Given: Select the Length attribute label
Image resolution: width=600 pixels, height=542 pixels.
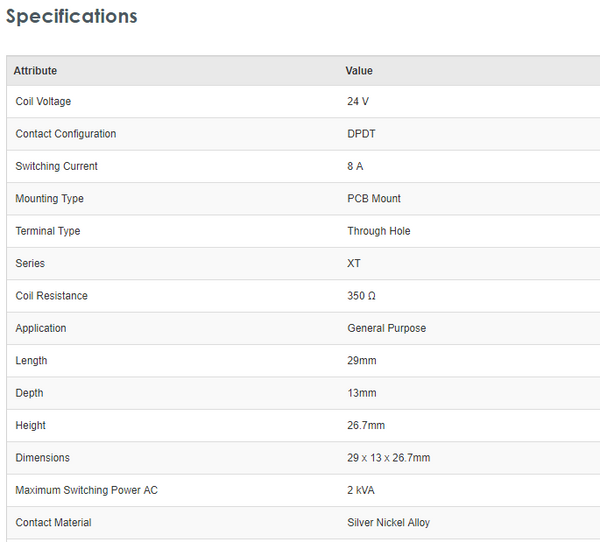Looking at the screenshot, I should click(x=31, y=361).
